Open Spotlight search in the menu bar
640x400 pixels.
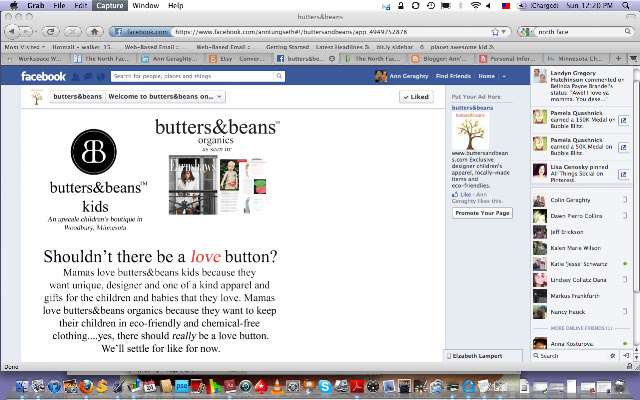tap(625, 5)
